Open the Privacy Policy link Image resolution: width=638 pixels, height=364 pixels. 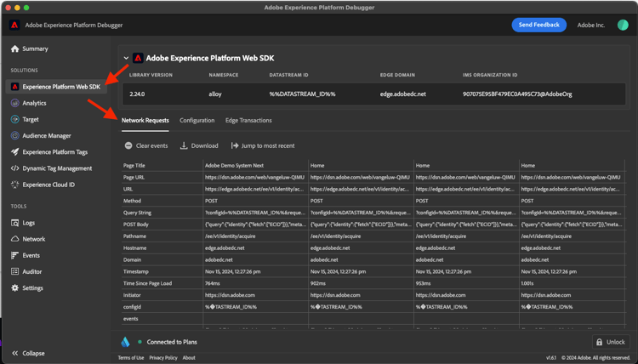pyautogui.click(x=163, y=358)
